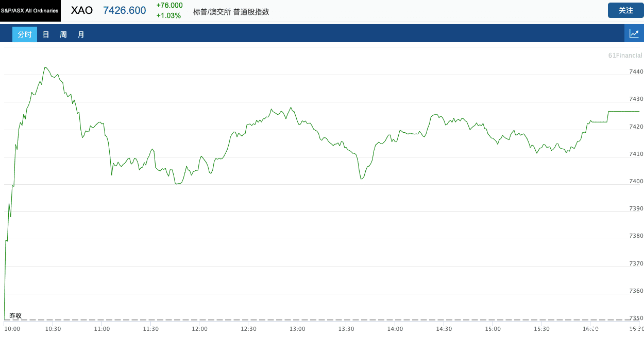Click the 7380 price axis label
644x337 pixels.
(636, 236)
